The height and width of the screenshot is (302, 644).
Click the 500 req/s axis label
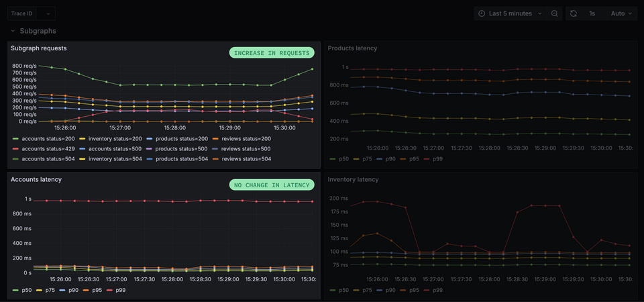(24, 87)
